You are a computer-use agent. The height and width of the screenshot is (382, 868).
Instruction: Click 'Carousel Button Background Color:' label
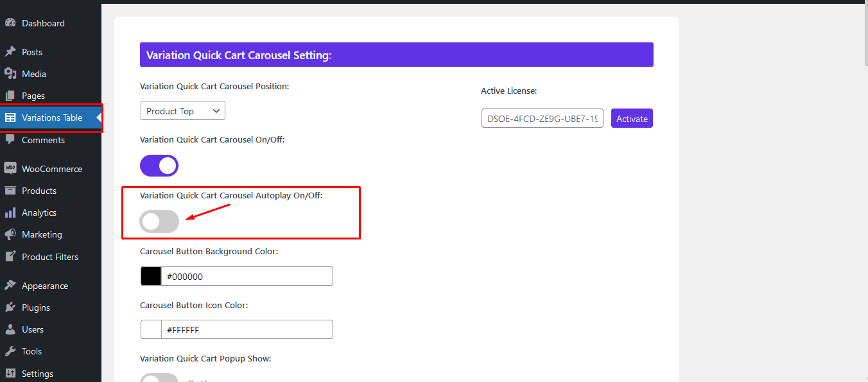(x=209, y=252)
